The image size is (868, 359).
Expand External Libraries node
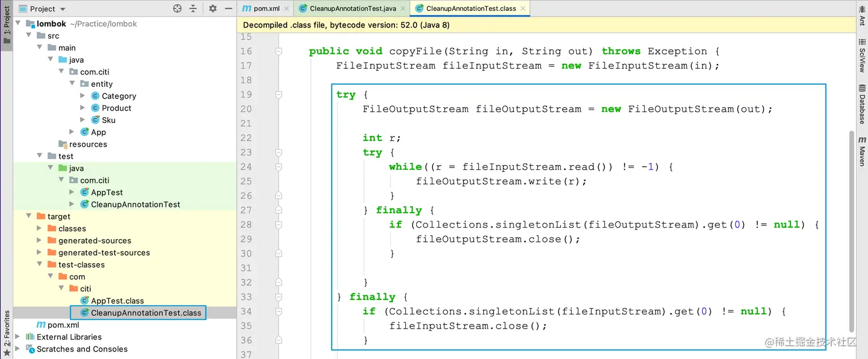click(18, 337)
